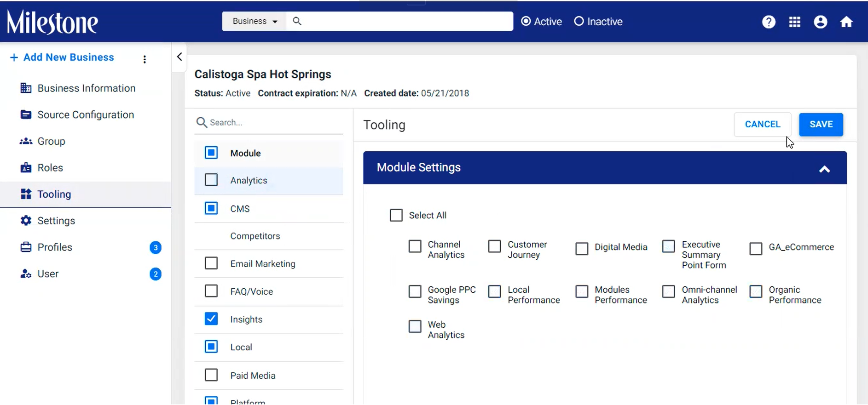The width and height of the screenshot is (868, 405).
Task: Open the user account icon
Action: click(821, 22)
